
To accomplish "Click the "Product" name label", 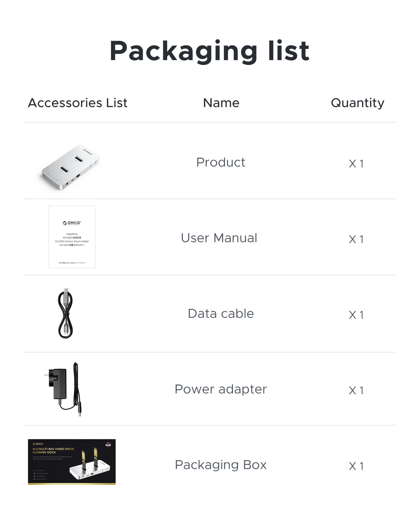I will pyautogui.click(x=221, y=162).
